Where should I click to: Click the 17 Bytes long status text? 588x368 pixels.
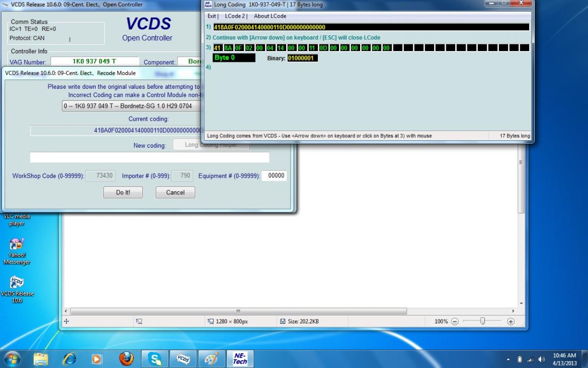514,136
